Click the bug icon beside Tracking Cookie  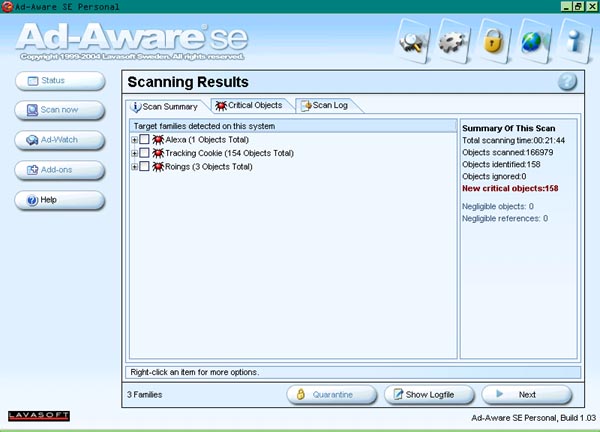coord(158,153)
